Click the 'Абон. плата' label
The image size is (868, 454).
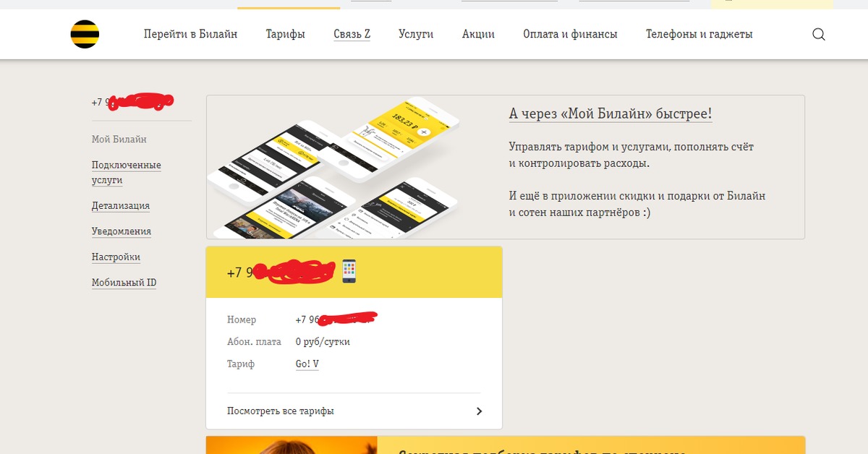tap(252, 342)
